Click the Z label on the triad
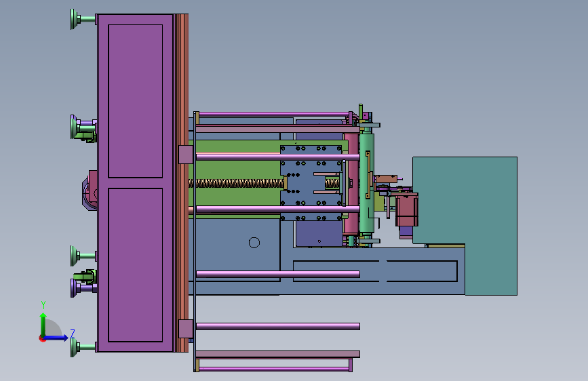The image size is (588, 381). [73, 334]
